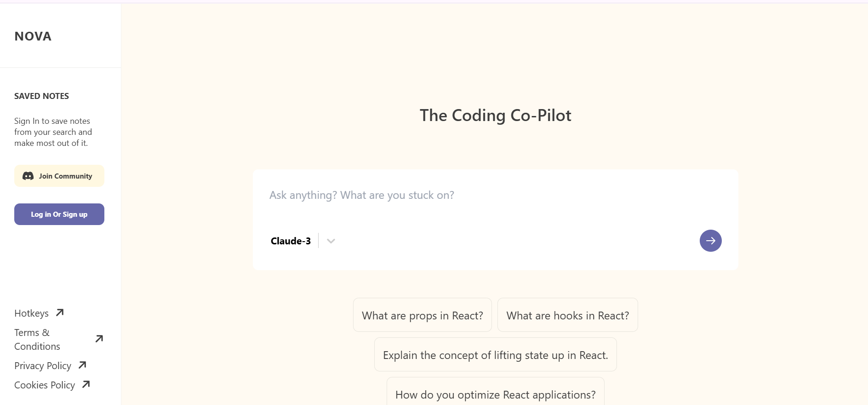Click the Discord icon in Join Community

pos(28,176)
